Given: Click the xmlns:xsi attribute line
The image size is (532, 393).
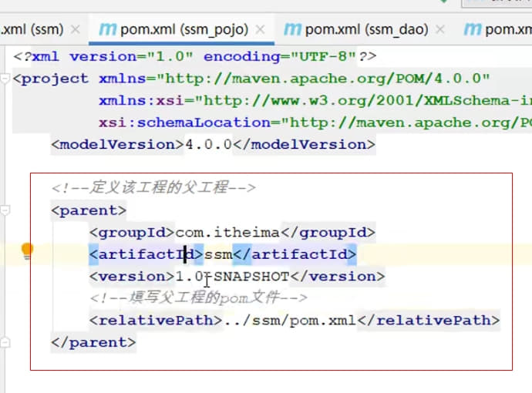Looking at the screenshot, I should 315,101.
